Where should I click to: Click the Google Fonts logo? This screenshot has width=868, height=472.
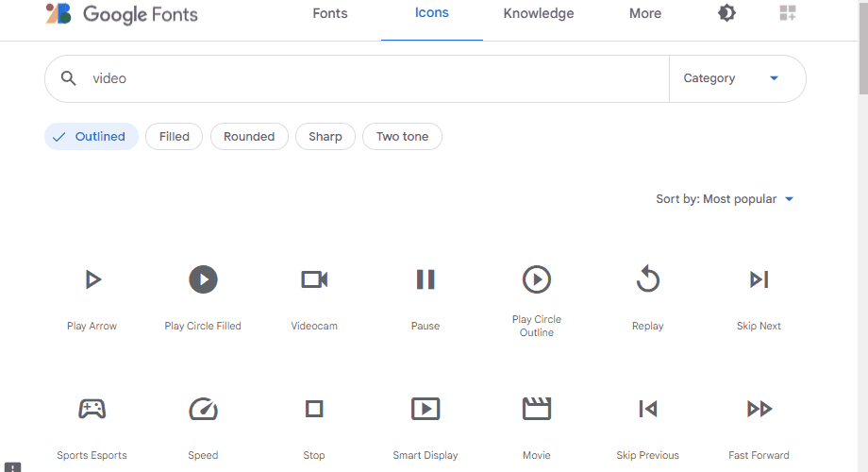click(123, 14)
